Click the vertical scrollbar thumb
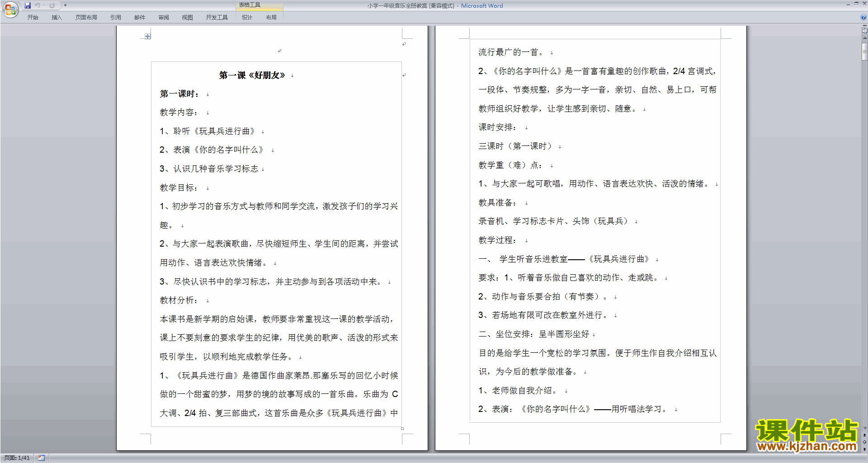The width and height of the screenshot is (868, 463). pyautogui.click(x=864, y=51)
